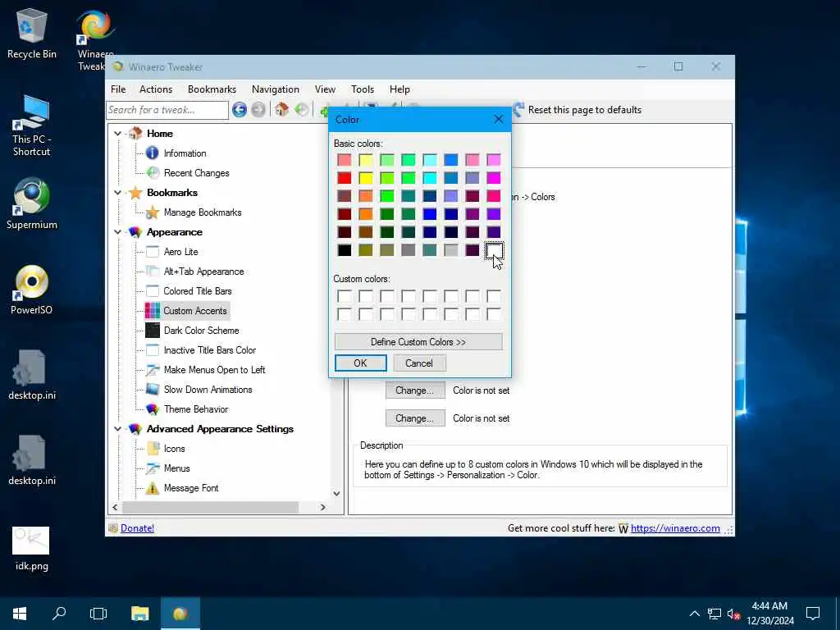Click the muted volume tray icon
The image size is (840, 630).
[x=733, y=614]
